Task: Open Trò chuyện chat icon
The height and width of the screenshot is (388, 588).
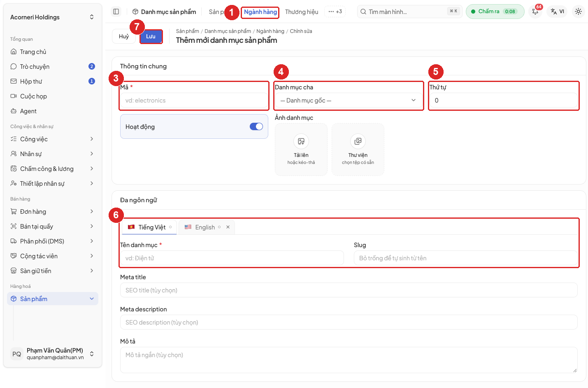Action: pos(14,67)
